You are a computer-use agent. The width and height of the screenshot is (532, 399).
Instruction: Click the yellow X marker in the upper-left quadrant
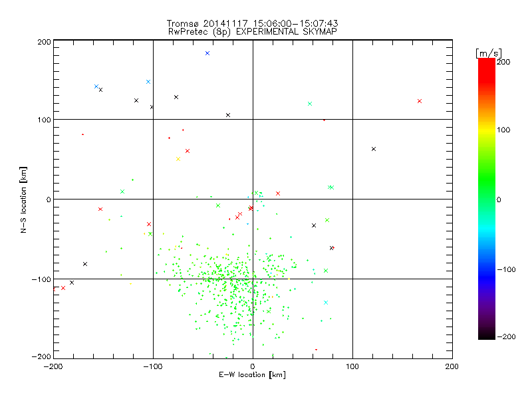coord(178,159)
